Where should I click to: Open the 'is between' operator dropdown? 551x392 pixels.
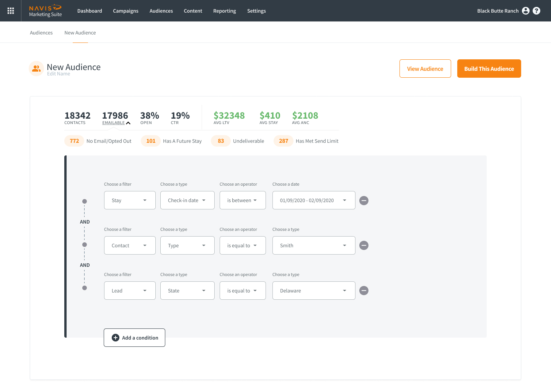[242, 200]
